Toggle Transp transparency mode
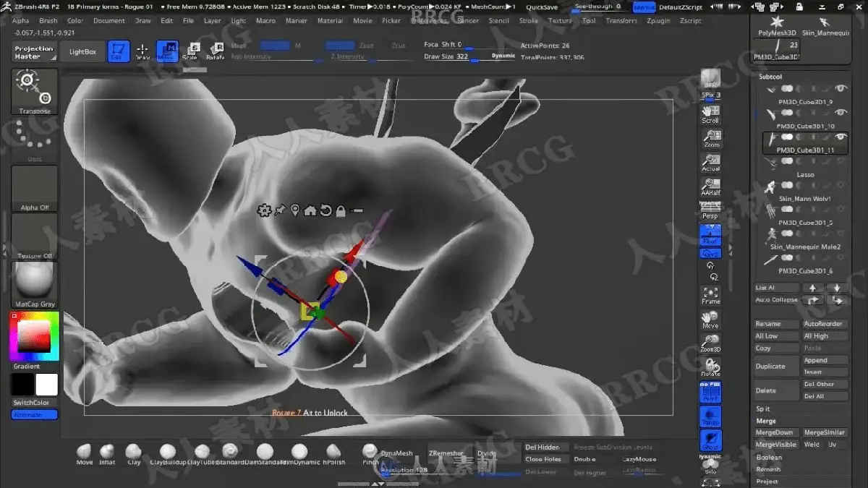The width and height of the screenshot is (868, 488). click(711, 416)
